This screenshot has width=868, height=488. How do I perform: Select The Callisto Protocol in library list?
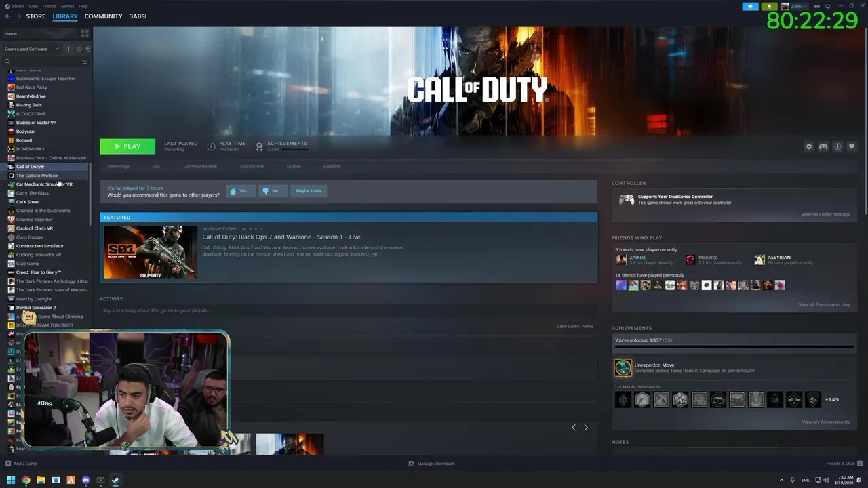point(45,176)
